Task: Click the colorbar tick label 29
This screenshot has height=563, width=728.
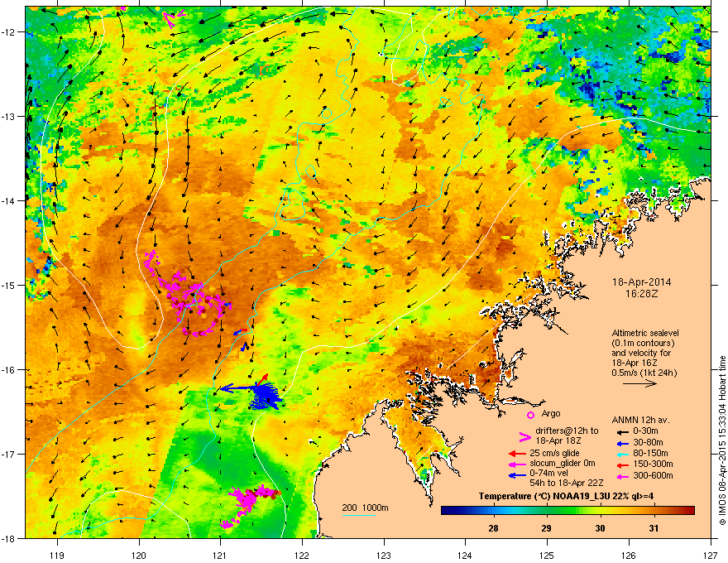Action: [x=547, y=528]
